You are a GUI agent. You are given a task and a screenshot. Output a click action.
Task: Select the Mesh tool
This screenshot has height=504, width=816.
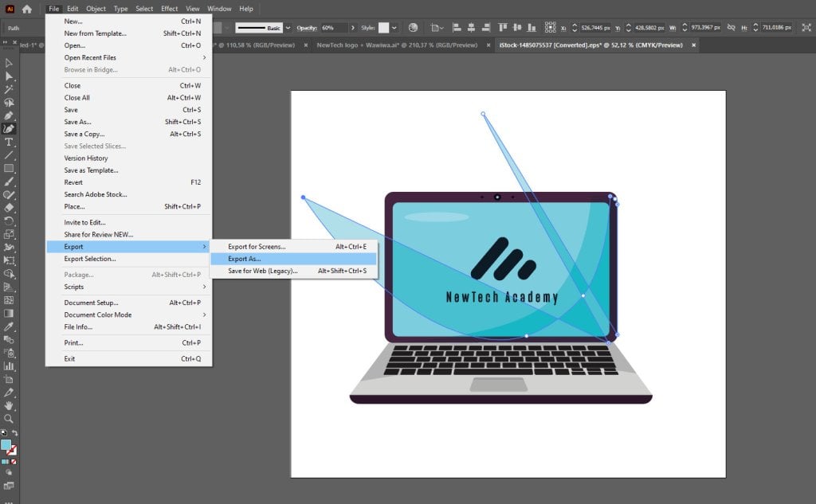pyautogui.click(x=9, y=300)
